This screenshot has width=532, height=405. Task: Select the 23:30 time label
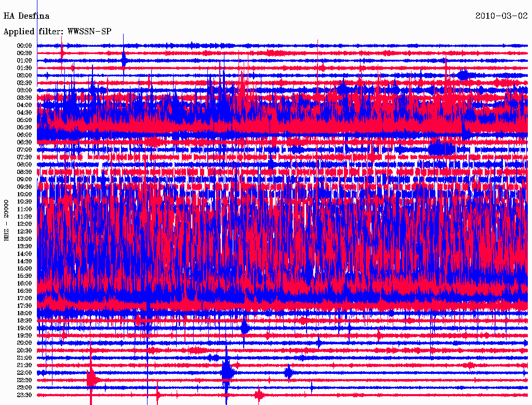click(x=24, y=395)
